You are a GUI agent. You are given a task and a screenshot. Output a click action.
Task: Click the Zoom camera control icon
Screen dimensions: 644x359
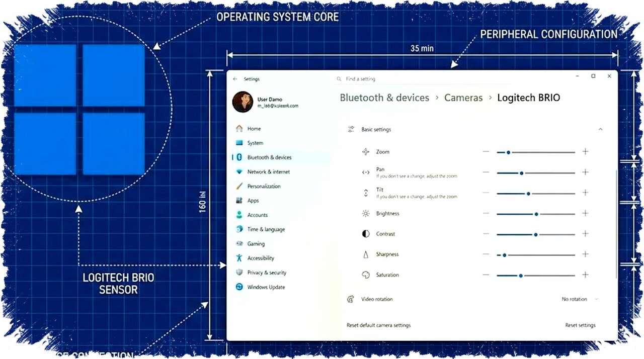coord(366,151)
